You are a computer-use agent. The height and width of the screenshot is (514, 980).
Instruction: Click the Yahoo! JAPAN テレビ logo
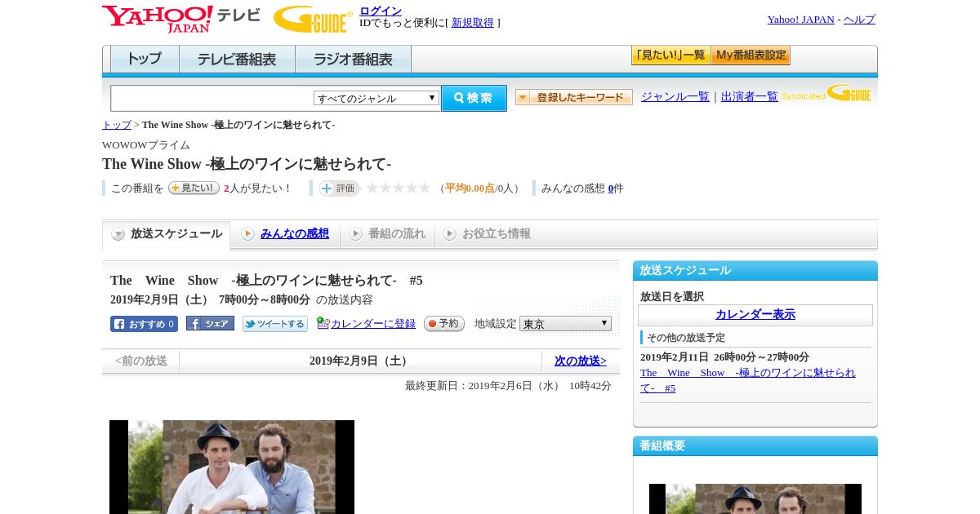[x=180, y=19]
